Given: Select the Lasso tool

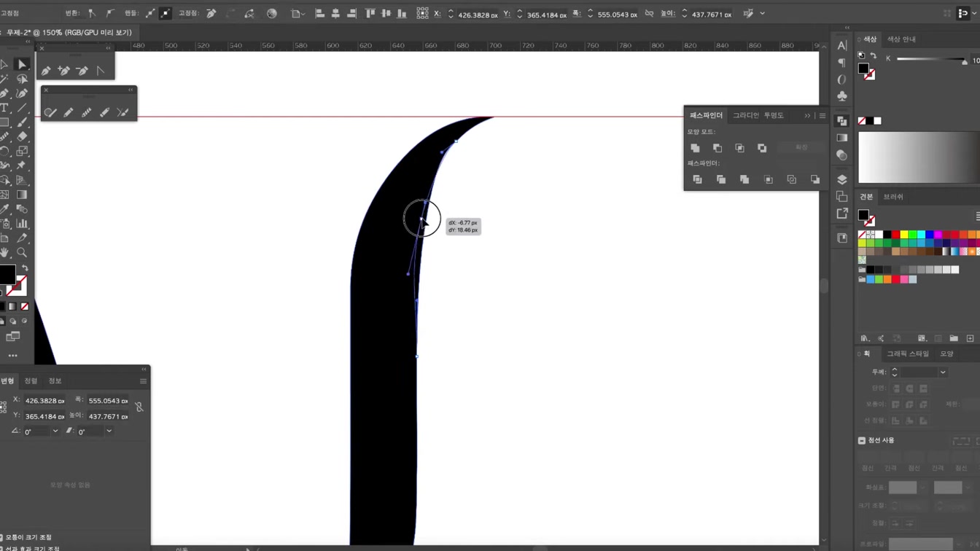Looking at the screenshot, I should [22, 79].
